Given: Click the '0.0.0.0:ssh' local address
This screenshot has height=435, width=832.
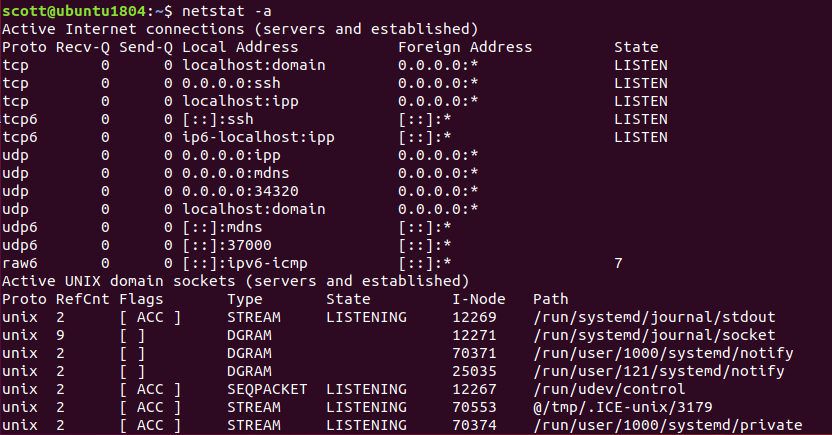Looking at the screenshot, I should point(231,83).
